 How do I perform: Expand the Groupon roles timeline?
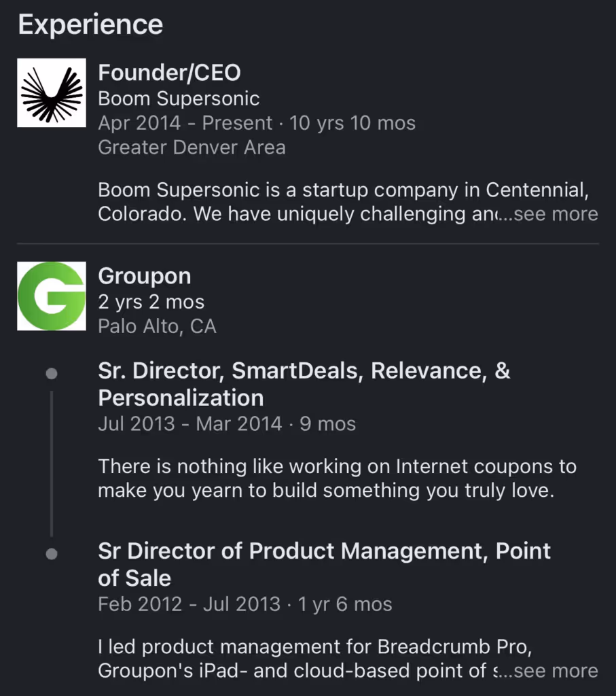(x=51, y=462)
